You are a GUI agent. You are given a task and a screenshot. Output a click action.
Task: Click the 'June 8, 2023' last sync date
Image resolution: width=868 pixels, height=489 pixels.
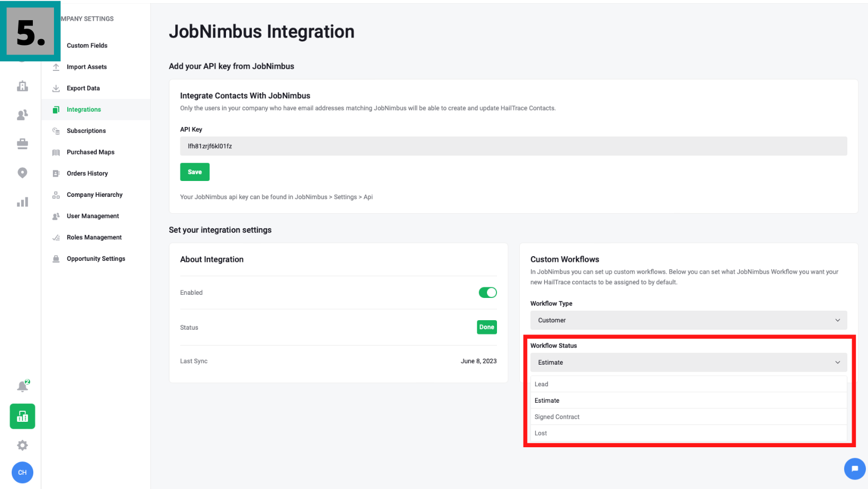coord(478,361)
